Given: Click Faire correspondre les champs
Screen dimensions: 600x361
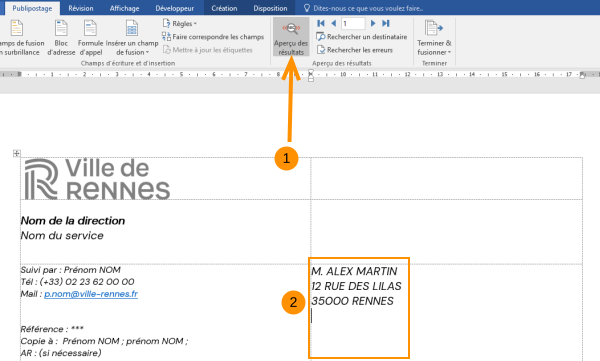Looking at the screenshot, I should [x=213, y=37].
